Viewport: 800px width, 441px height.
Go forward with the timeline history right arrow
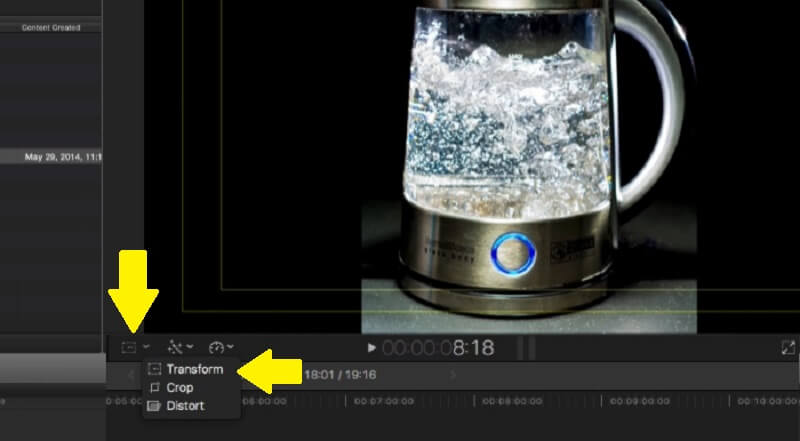(452, 375)
